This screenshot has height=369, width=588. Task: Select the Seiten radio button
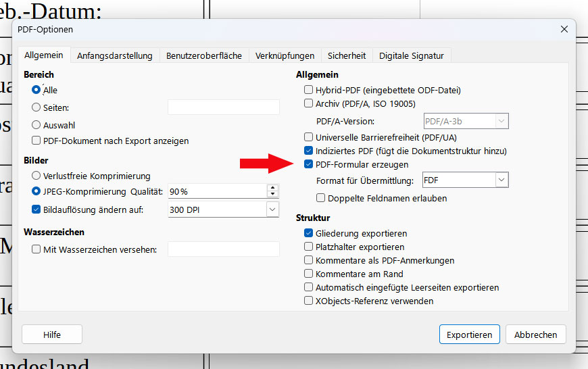(x=36, y=107)
